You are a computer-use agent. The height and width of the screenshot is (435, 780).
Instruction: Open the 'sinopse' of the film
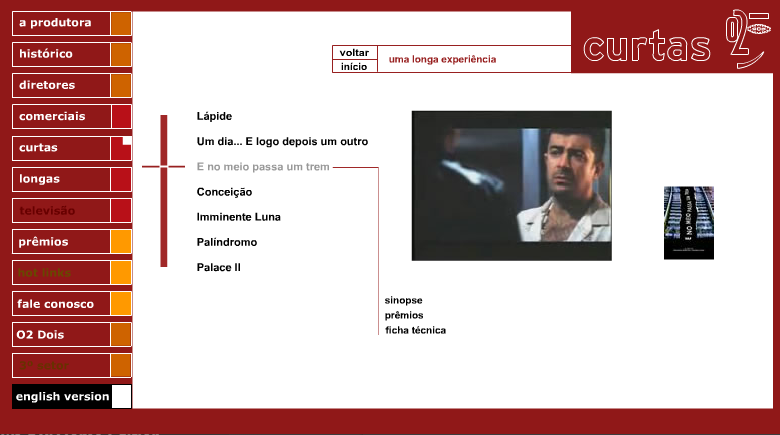403,300
